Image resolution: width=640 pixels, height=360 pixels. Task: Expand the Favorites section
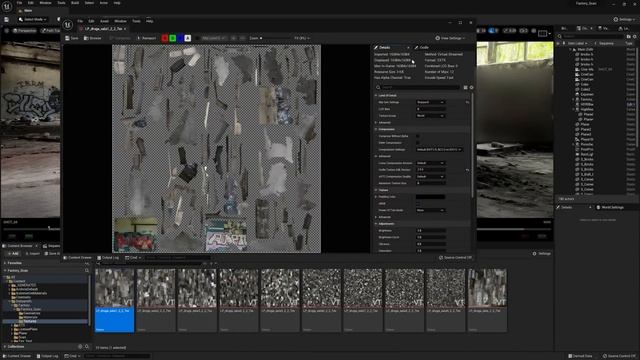(x=5, y=263)
